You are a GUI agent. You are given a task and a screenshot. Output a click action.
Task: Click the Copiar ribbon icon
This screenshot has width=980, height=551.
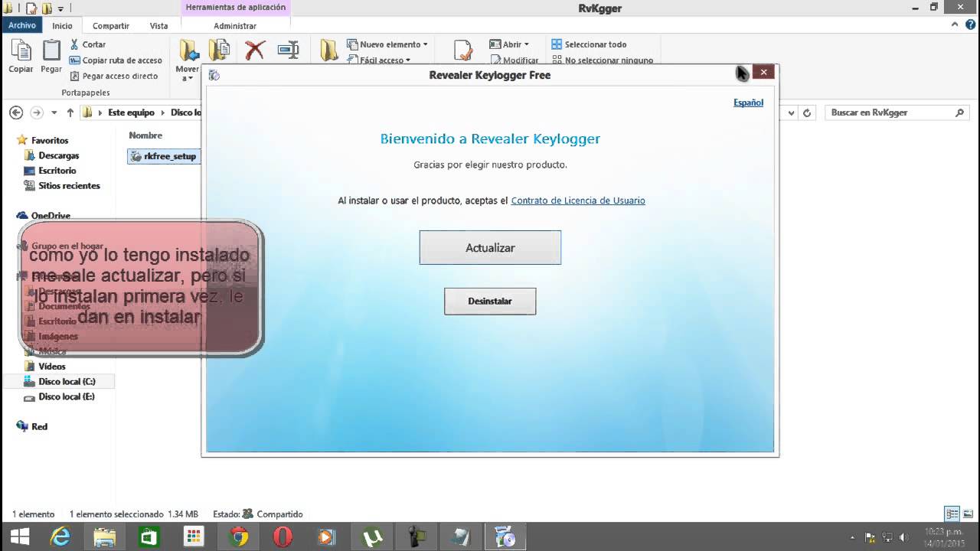(21, 57)
